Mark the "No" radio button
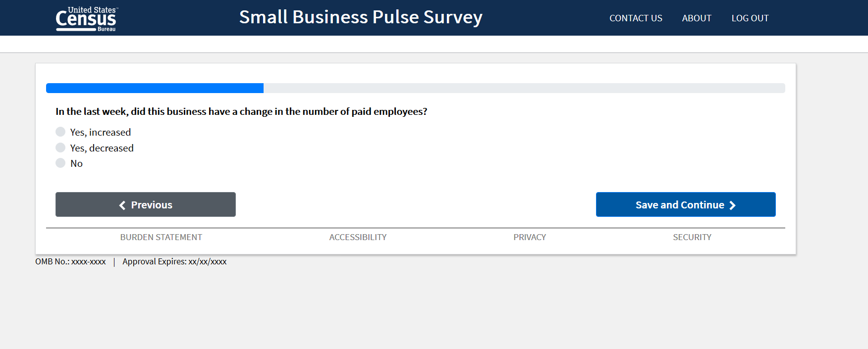 tap(60, 163)
